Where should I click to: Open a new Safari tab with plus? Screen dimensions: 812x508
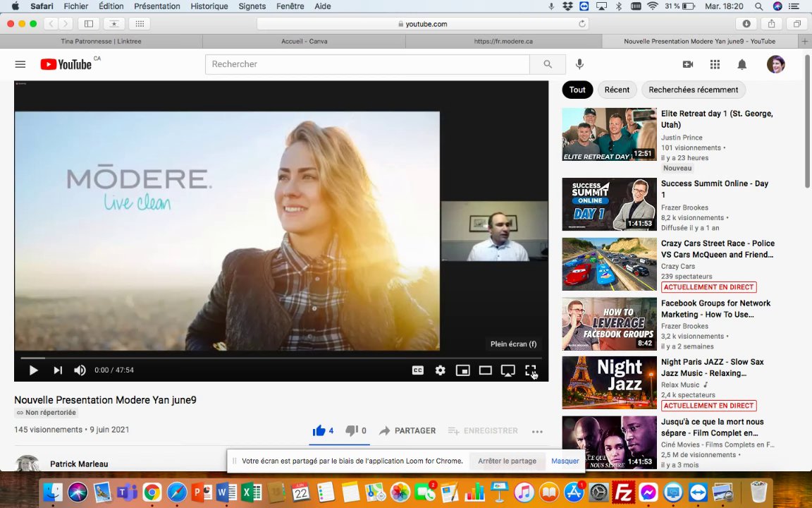(805, 42)
